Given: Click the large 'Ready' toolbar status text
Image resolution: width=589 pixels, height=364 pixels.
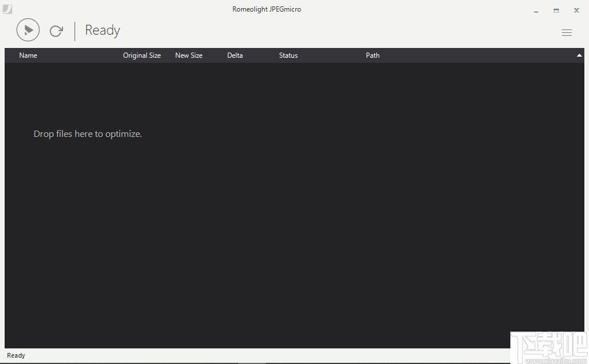Looking at the screenshot, I should pyautogui.click(x=102, y=31).
